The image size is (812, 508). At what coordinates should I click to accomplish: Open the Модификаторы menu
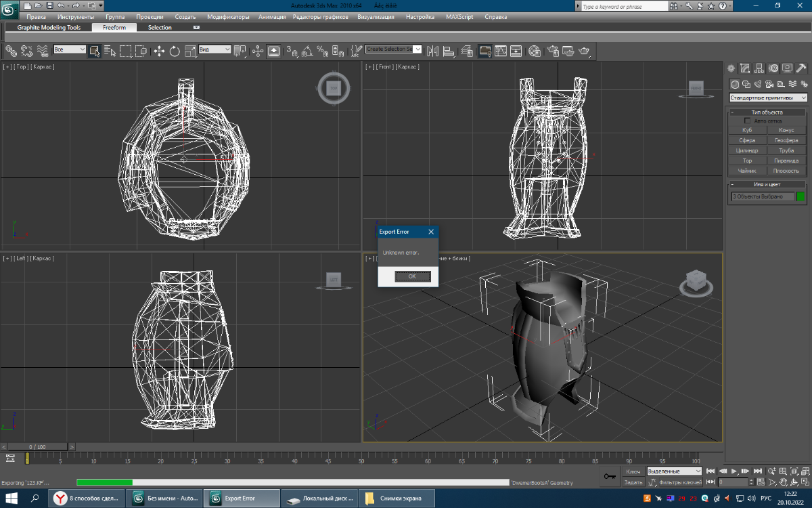(227, 16)
